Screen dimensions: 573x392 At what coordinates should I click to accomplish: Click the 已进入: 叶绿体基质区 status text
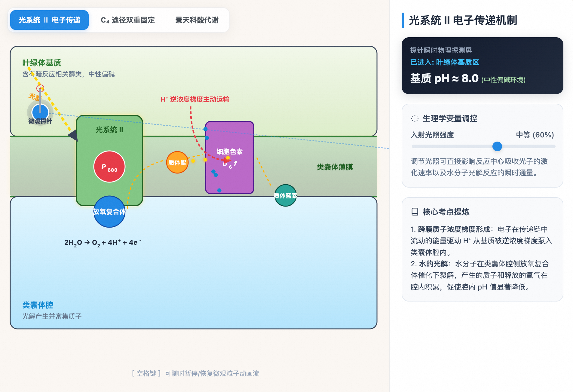(445, 62)
